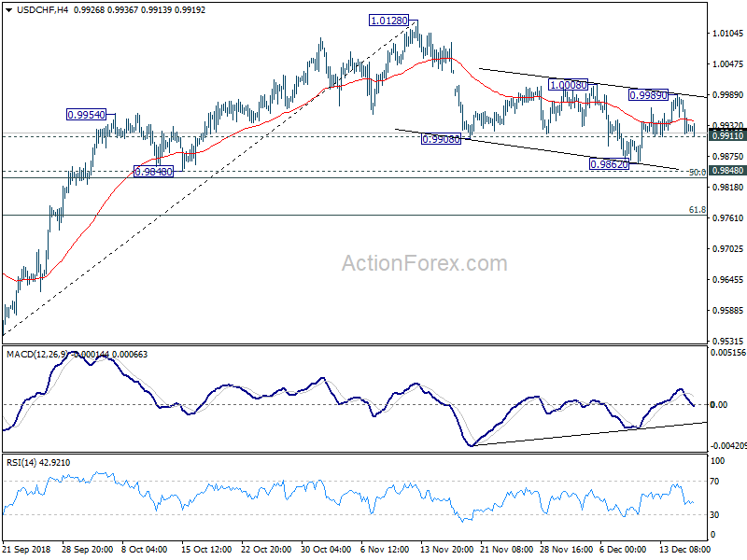The width and height of the screenshot is (747, 560).
Task: Select the 61.8 Fibonacci level label
Action: point(698,209)
